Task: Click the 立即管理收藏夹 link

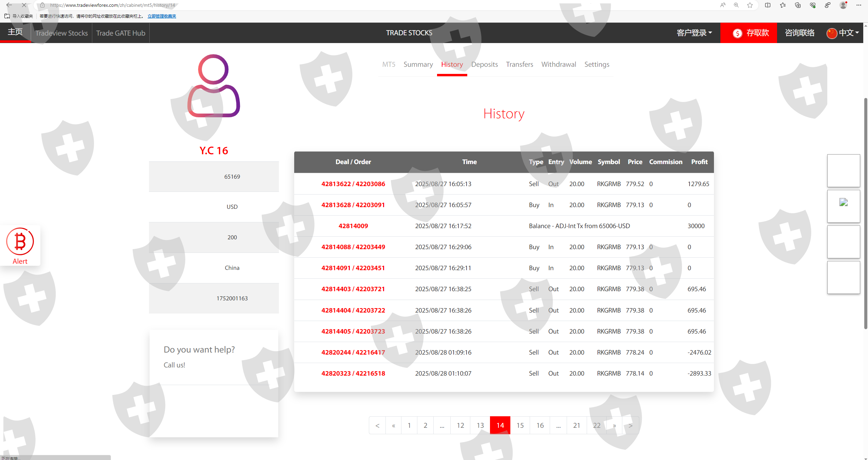Action: point(162,16)
